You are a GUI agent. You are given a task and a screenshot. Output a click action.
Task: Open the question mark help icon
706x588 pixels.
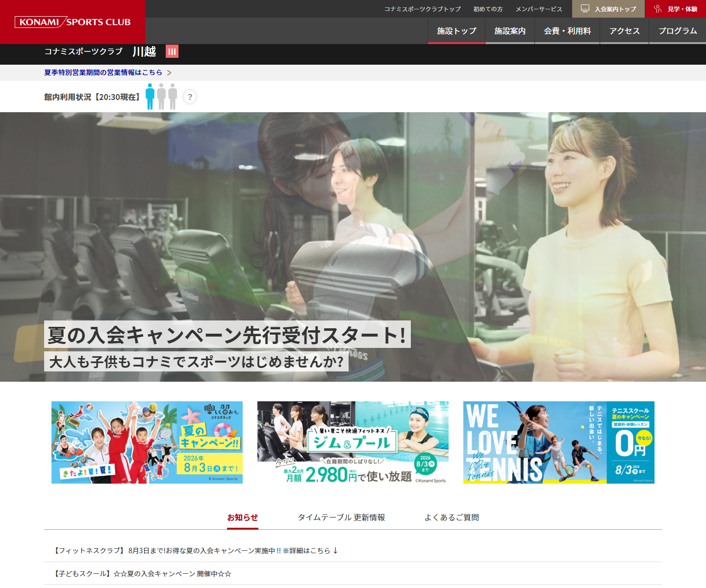190,97
